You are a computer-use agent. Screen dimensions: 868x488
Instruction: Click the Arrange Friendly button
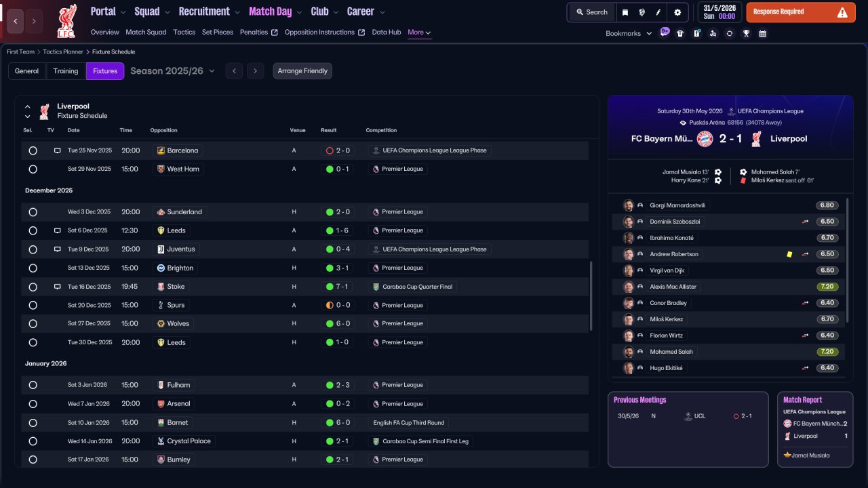click(302, 71)
